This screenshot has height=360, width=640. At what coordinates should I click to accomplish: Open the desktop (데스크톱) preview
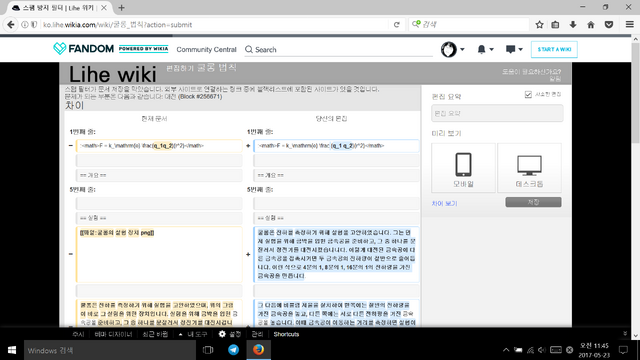tap(529, 168)
